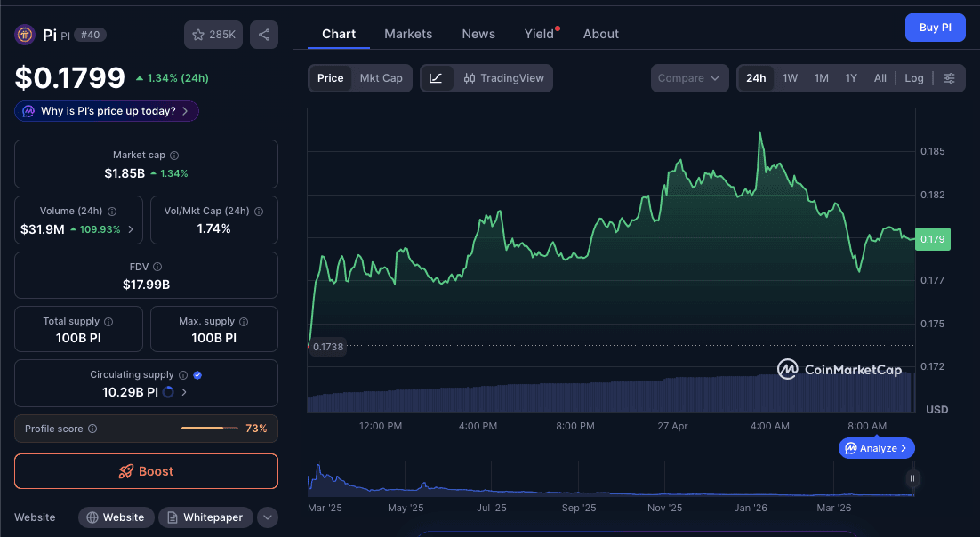
Task: Expand more links with the chevron next to Whitepaper
Action: (267, 517)
